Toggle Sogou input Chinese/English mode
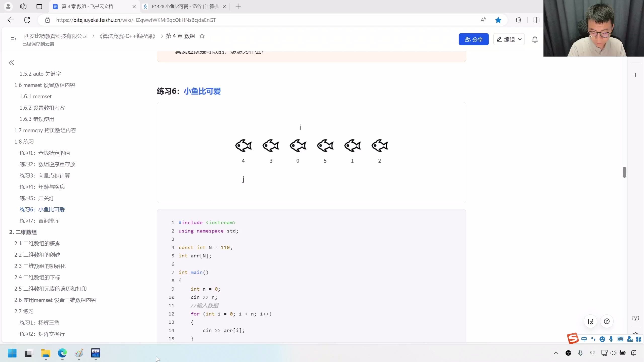 pyautogui.click(x=584, y=339)
